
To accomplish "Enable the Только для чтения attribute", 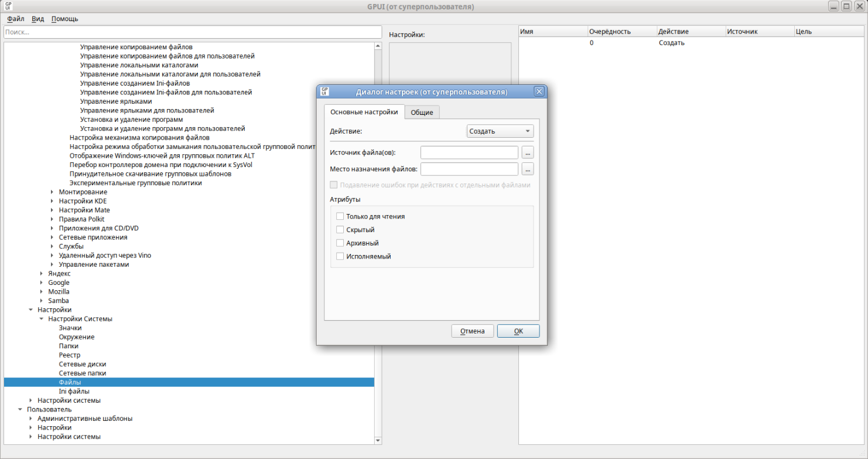I will tap(340, 216).
